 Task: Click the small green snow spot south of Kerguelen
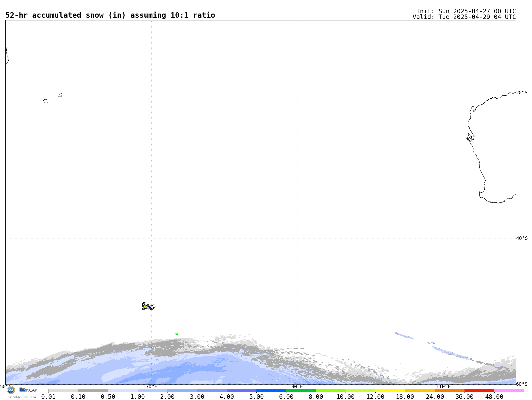pos(177,334)
